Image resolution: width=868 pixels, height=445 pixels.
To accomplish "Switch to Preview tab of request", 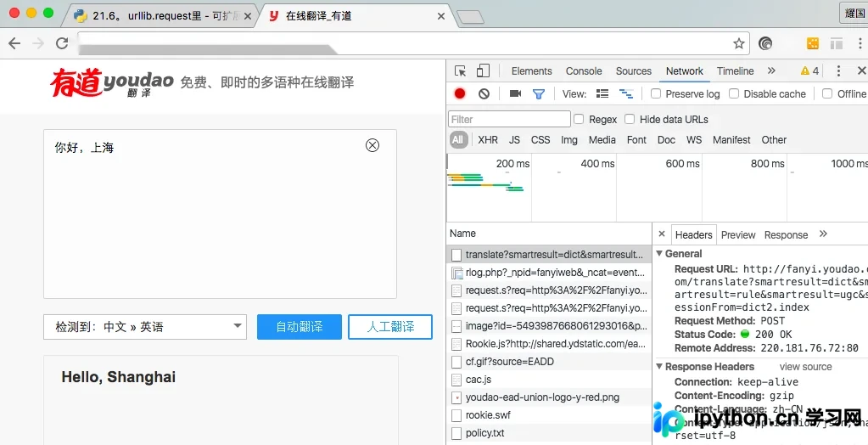I will pos(738,235).
